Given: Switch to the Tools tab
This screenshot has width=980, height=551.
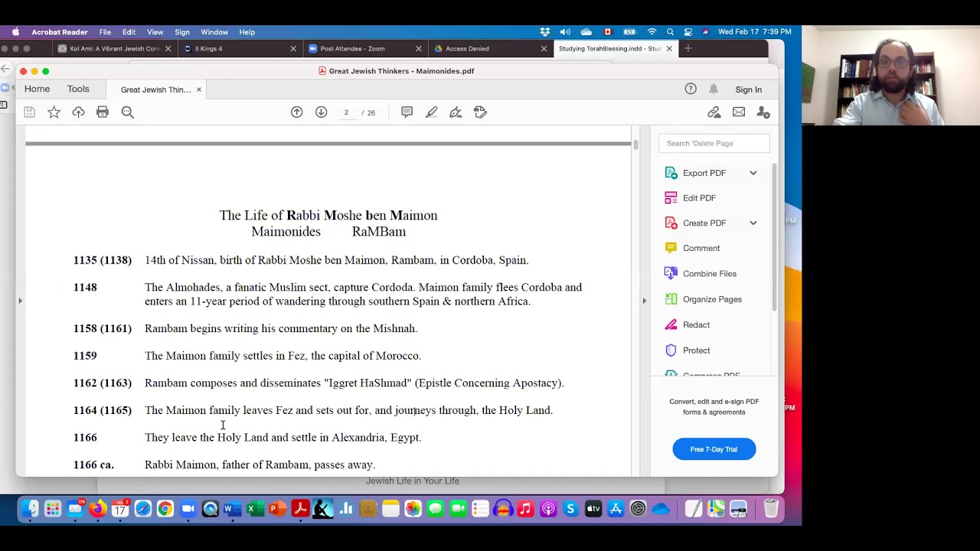Looking at the screenshot, I should pos(78,89).
